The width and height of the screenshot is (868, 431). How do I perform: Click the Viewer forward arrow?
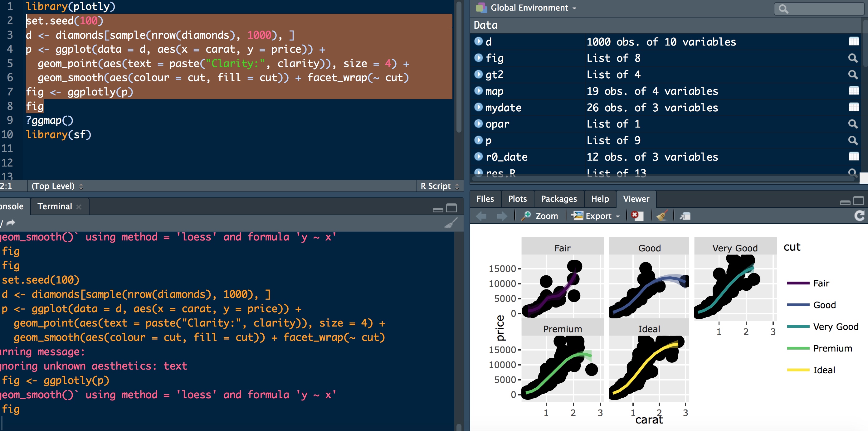tap(502, 216)
